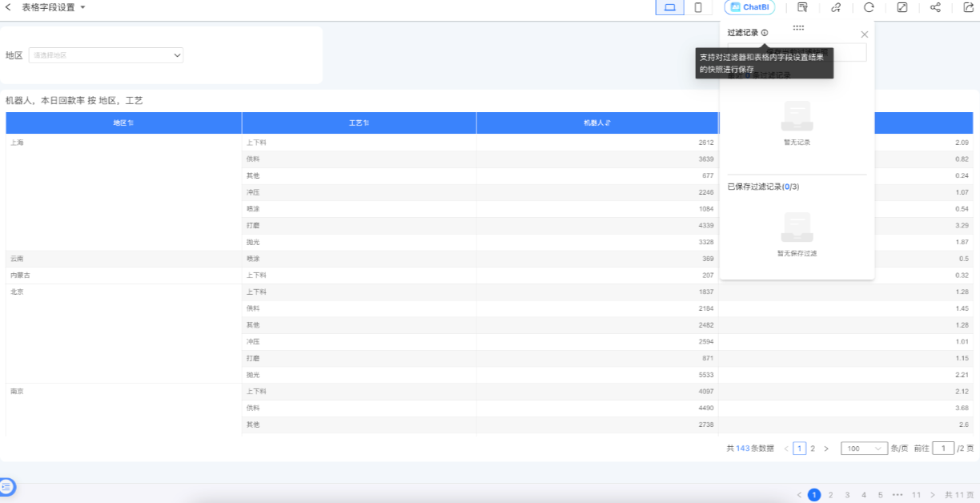The height and width of the screenshot is (503, 980).
Task: Go to dashboard page 4 in footer
Action: [864, 495]
